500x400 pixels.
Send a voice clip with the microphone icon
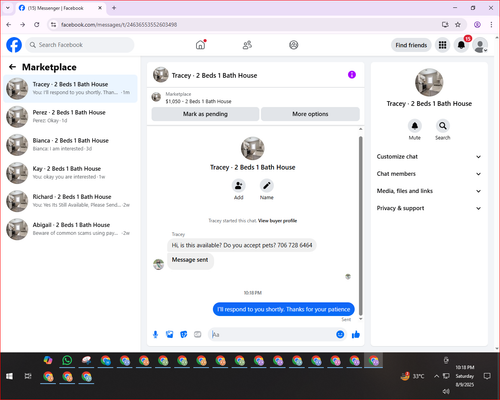point(155,334)
